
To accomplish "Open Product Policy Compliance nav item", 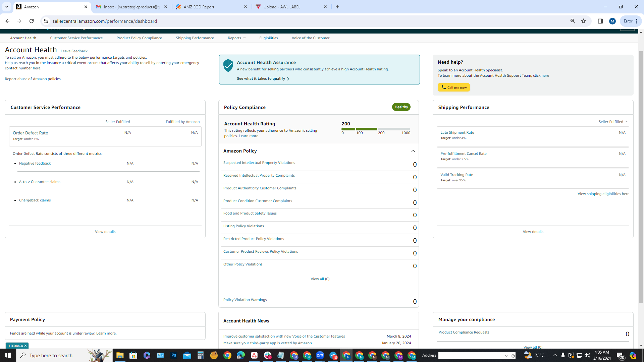I will point(139,38).
